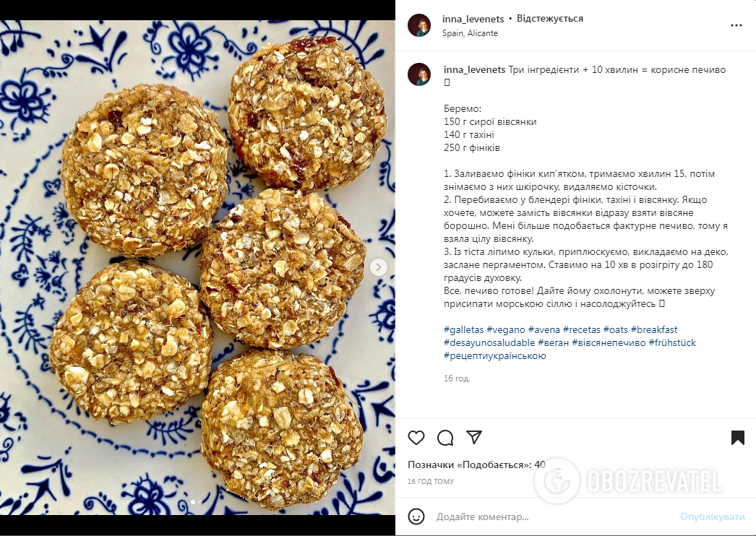Viewport: 756px width, 536px height.
Task: Open emoji picker smiley icon
Action: click(x=416, y=516)
